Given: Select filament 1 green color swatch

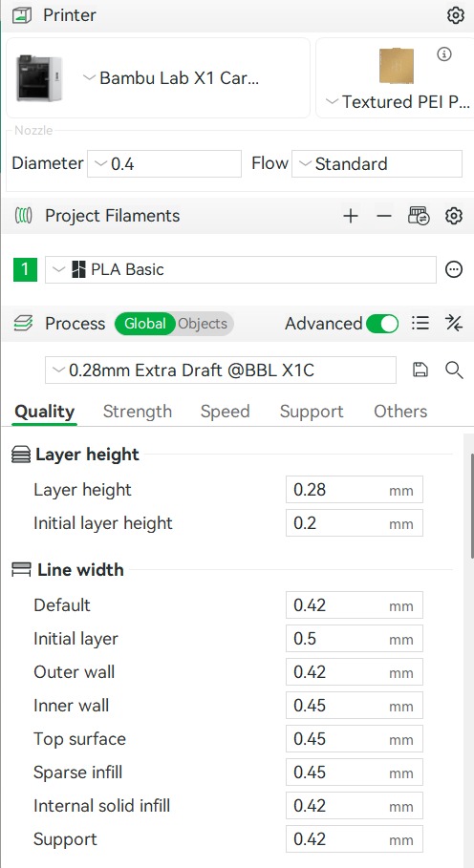Looking at the screenshot, I should click(x=25, y=269).
